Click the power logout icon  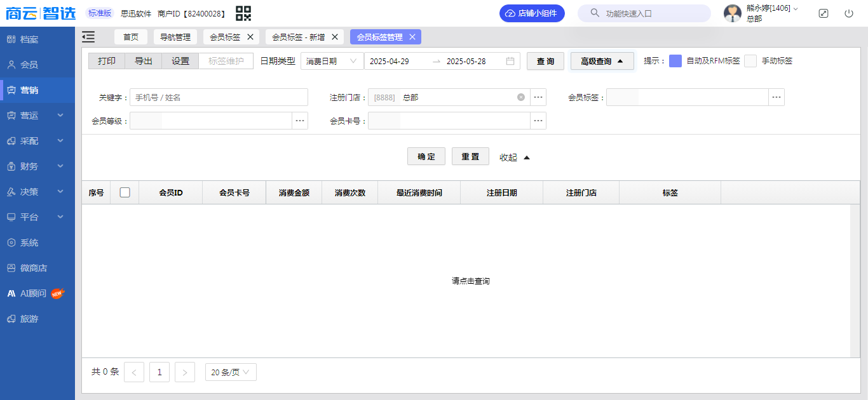click(849, 13)
